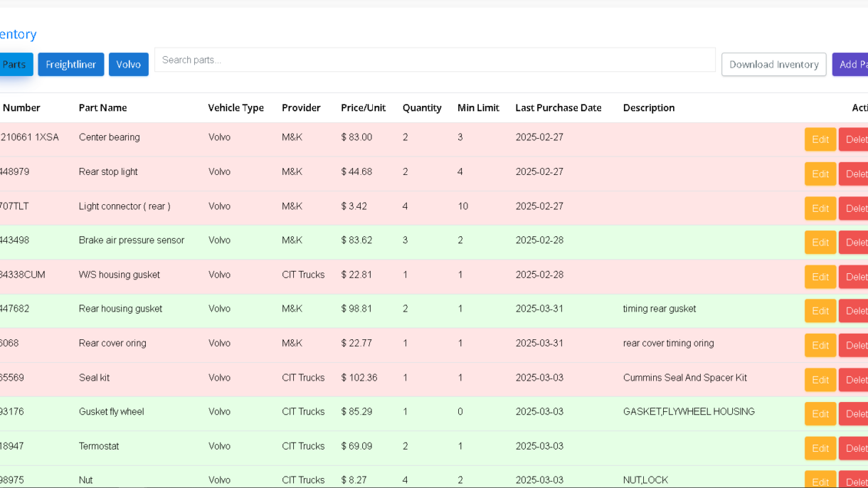Click the Provider column header

(x=301, y=108)
